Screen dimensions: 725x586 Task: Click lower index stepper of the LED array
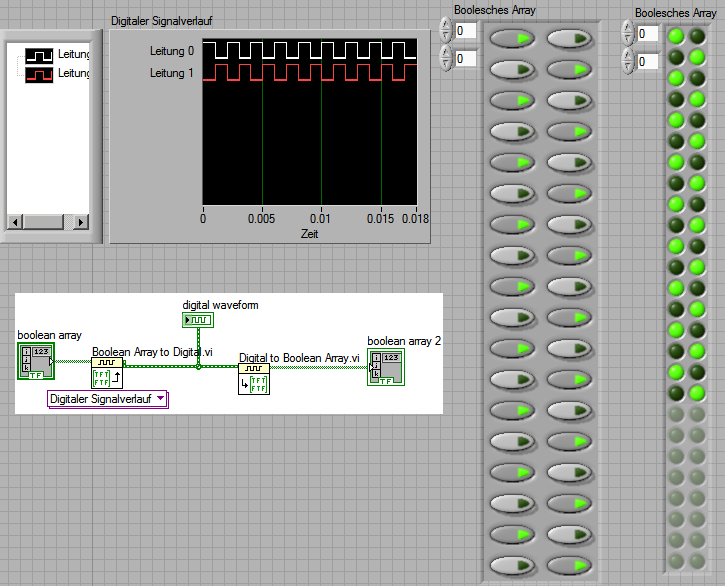[x=628, y=61]
